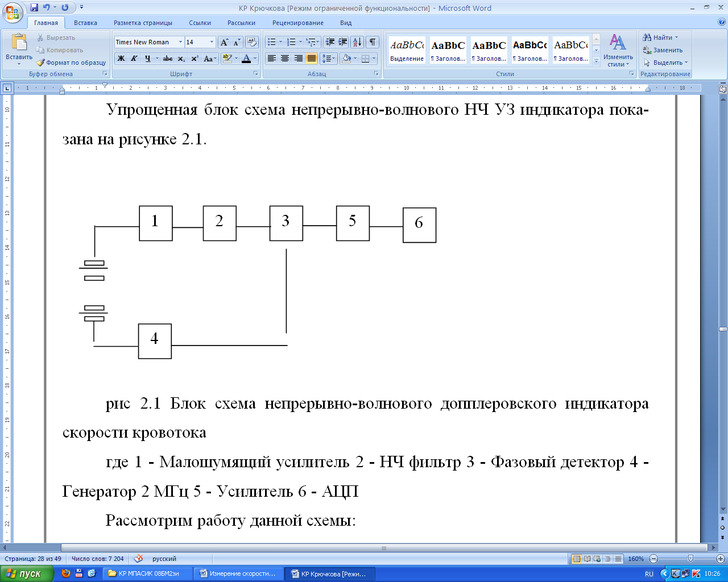Expand styles gallery more arrow
Image resolution: width=728 pixels, height=582 pixels.
pos(596,61)
